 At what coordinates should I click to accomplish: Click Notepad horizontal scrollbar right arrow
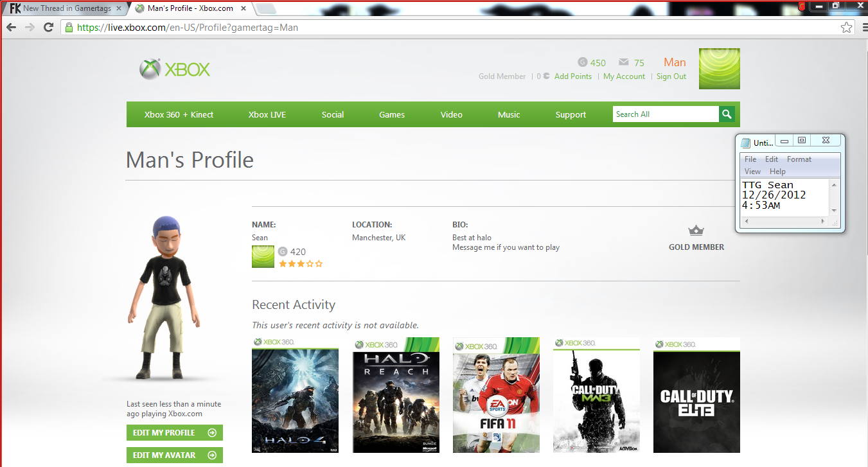(x=824, y=222)
